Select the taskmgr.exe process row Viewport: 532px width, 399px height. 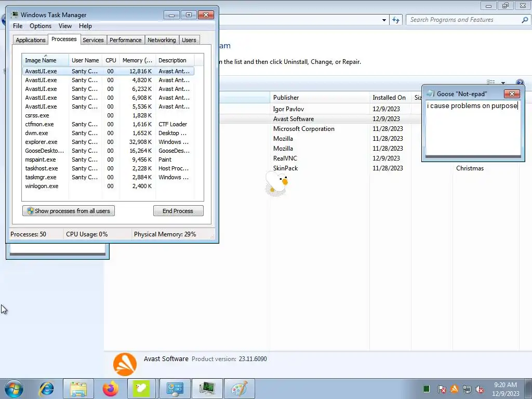point(108,177)
